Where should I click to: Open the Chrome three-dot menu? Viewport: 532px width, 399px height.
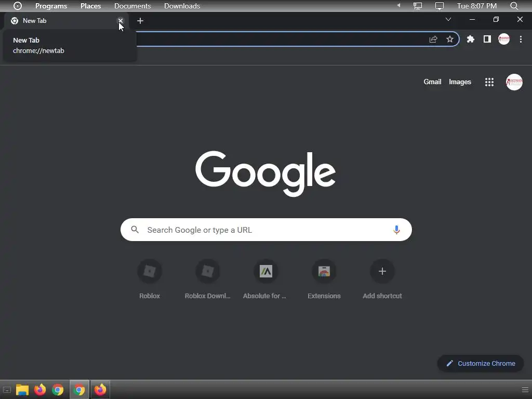point(521,39)
